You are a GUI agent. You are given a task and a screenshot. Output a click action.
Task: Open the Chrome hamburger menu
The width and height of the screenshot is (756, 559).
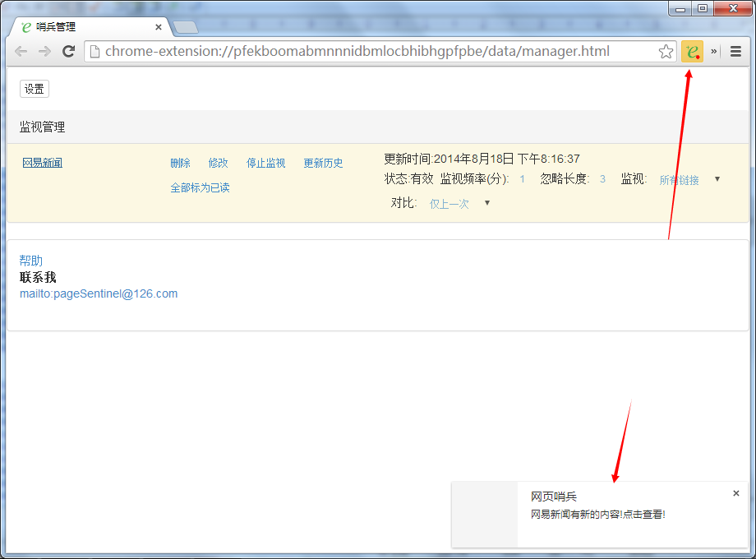coord(735,52)
